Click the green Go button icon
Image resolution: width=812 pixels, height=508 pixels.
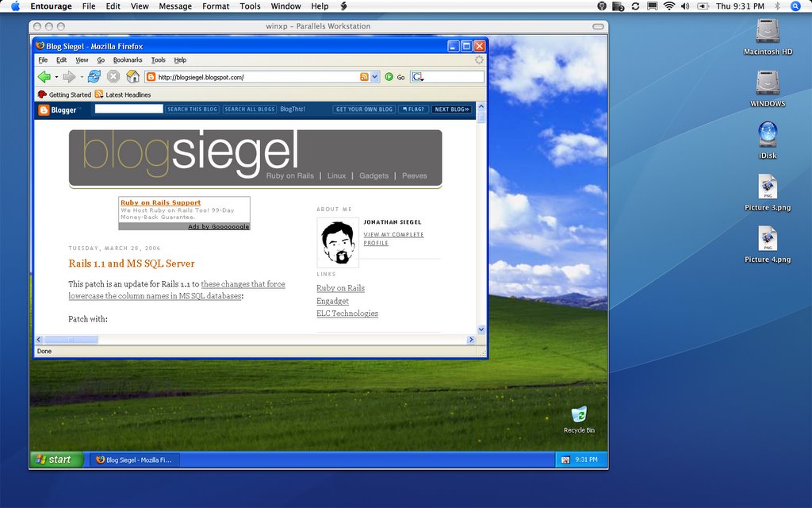point(389,77)
